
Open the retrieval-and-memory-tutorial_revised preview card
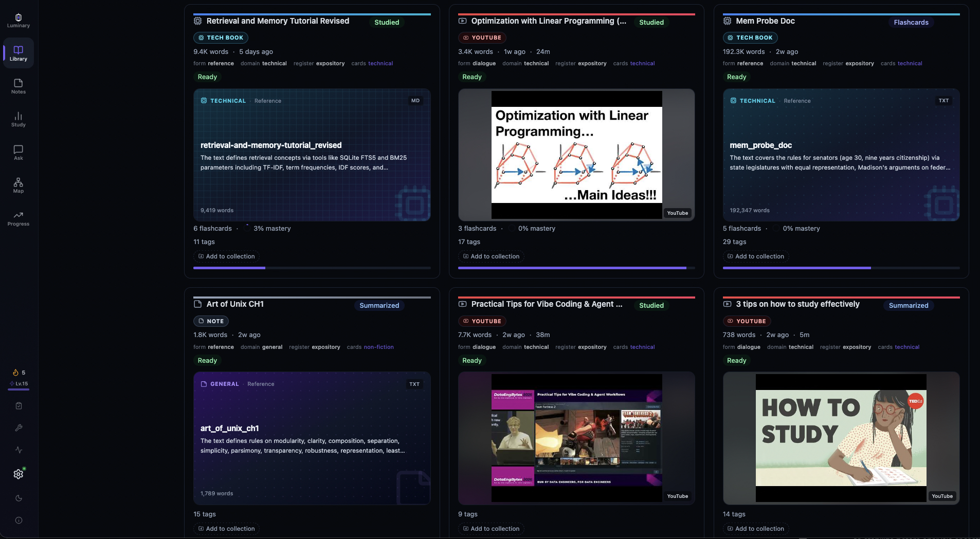pos(312,155)
